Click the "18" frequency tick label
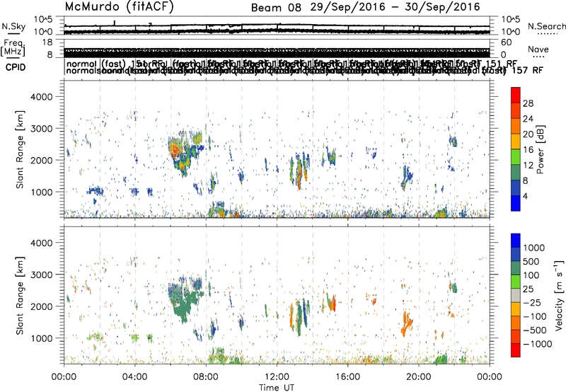Viewport: 566px width, 392px height. (x=47, y=42)
